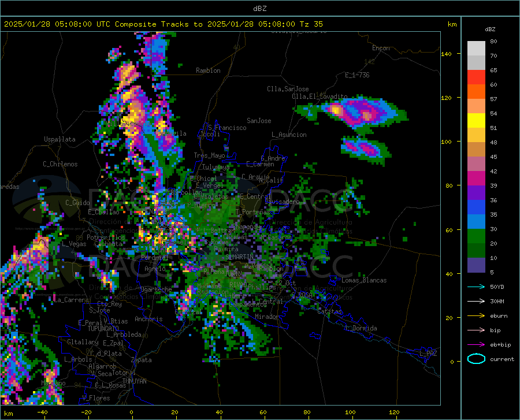Click the 'S_Francisco' map label
520x420 pixels.
(227, 128)
